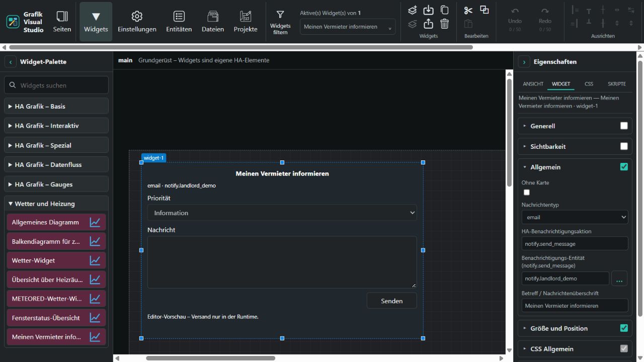Toggle the CSS Allgemein checkbox
The width and height of the screenshot is (644, 362).
pos(624,348)
